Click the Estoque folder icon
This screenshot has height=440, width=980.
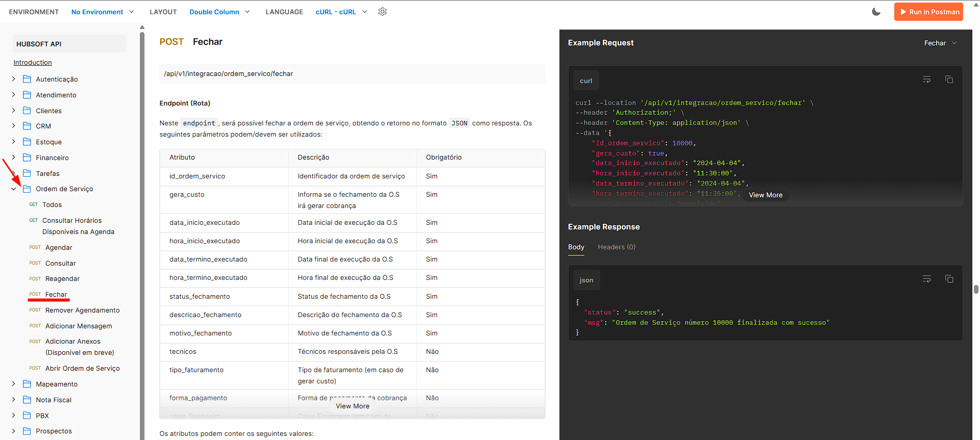(x=27, y=142)
